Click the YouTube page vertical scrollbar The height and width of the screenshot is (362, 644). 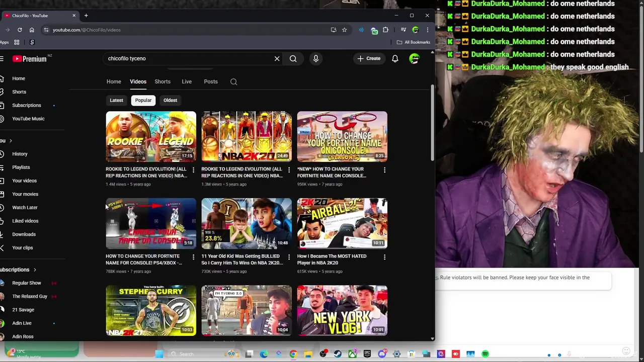432,123
